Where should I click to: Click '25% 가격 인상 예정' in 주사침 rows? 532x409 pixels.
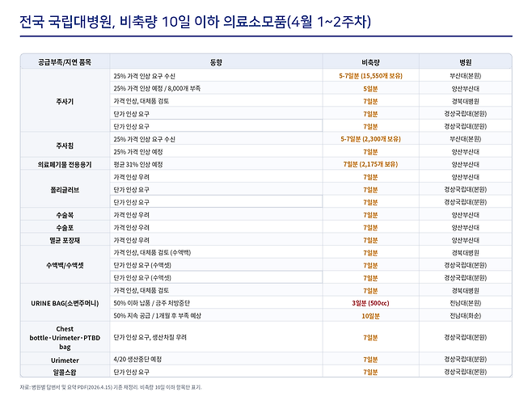138,152
